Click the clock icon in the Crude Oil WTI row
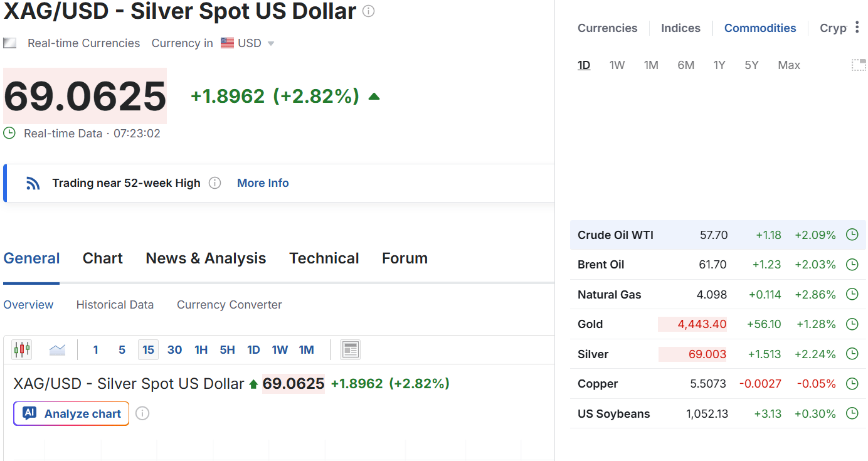The height and width of the screenshot is (461, 868). (852, 235)
